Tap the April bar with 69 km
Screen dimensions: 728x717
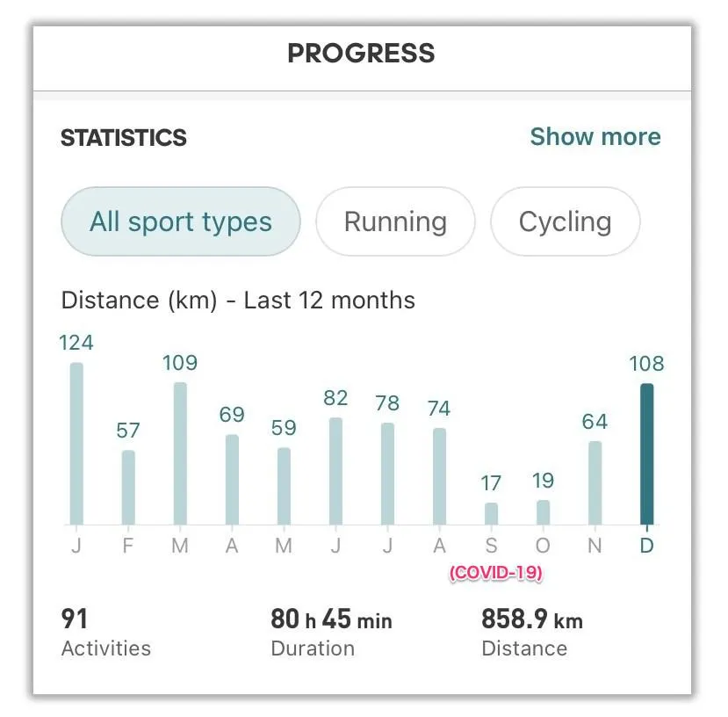pyautogui.click(x=232, y=480)
